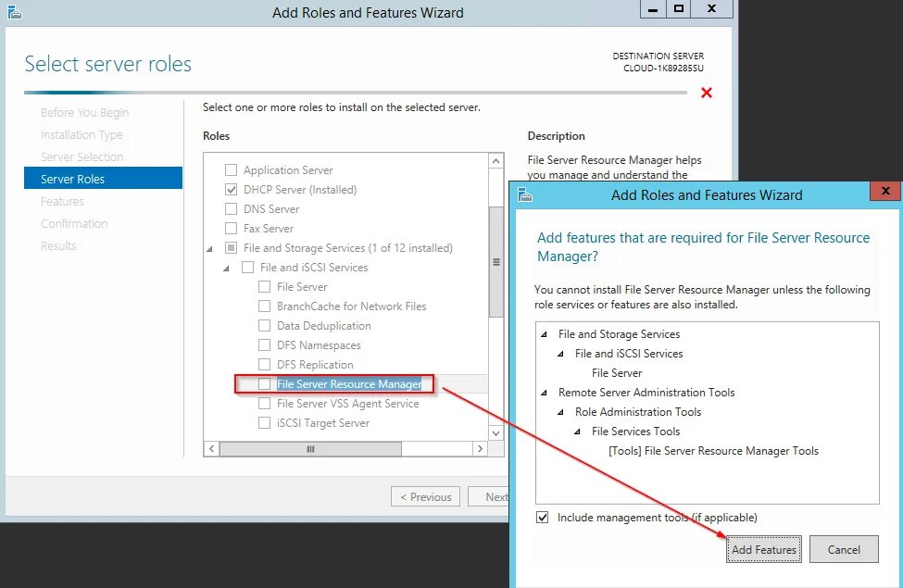903x588 pixels.
Task: Check DFS Namespaces
Action: click(x=264, y=345)
